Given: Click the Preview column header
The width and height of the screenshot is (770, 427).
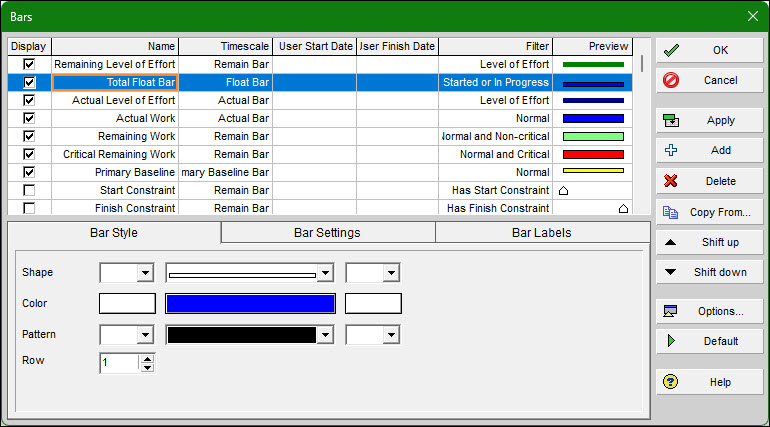Looking at the screenshot, I should [x=593, y=46].
